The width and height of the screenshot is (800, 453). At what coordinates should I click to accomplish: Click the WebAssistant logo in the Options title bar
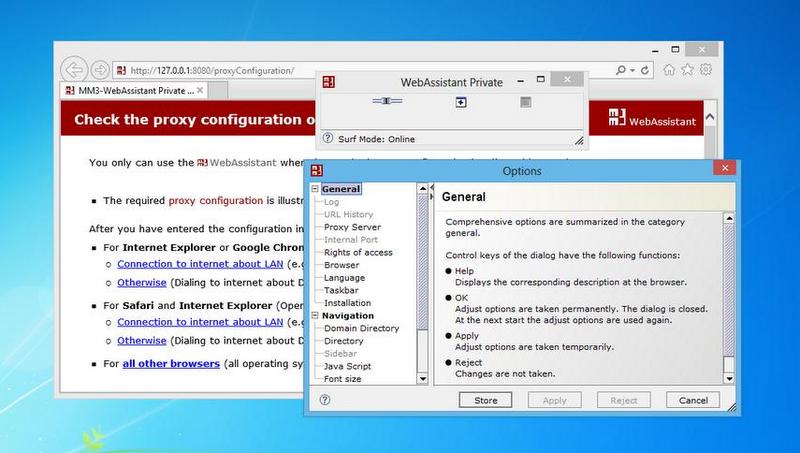pos(317,170)
